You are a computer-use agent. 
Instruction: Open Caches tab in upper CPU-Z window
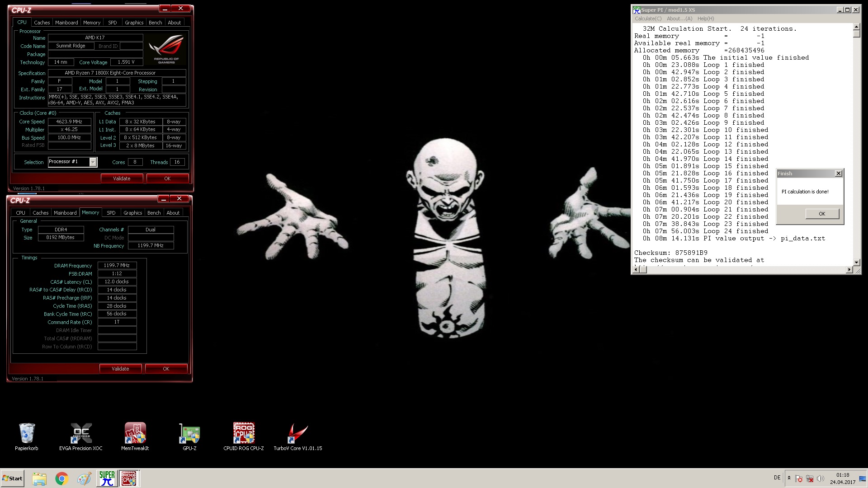click(x=42, y=23)
